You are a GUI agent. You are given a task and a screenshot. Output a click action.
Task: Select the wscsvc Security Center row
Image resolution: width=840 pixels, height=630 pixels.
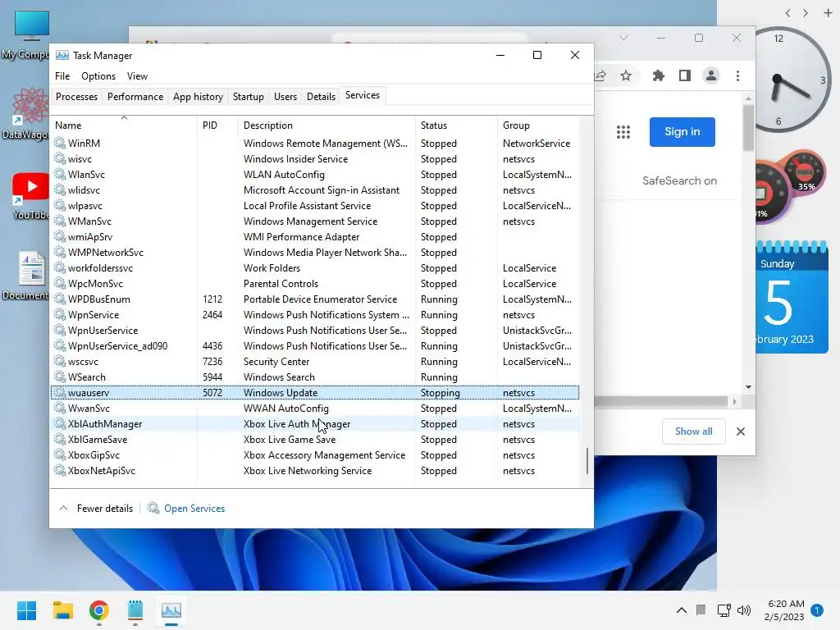click(315, 362)
